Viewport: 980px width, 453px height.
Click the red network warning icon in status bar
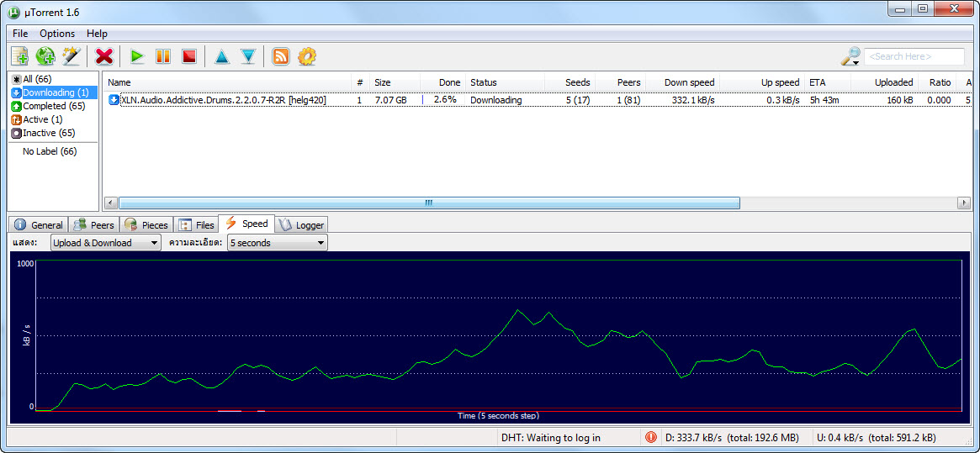[650, 437]
